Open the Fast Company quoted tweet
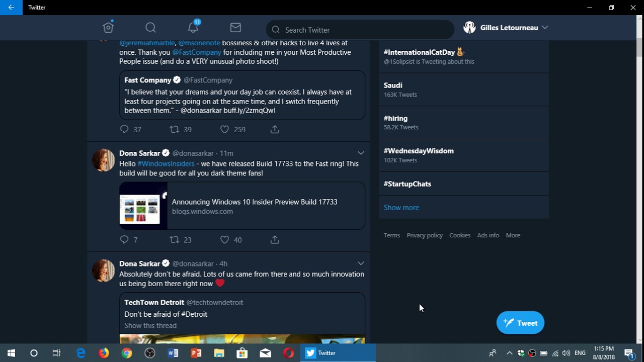The width and height of the screenshot is (644, 362). tap(242, 95)
